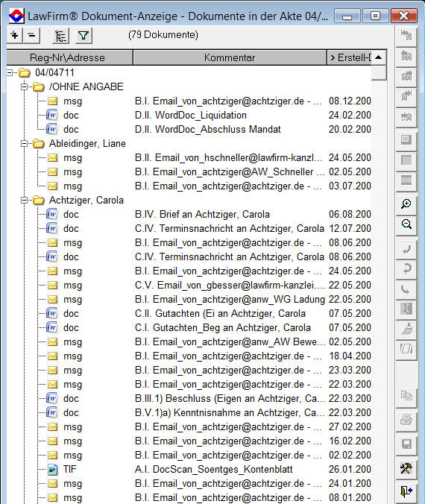This screenshot has height=504, width=425.
Task: Click the date 18.04.200 cell
Action: (x=350, y=356)
